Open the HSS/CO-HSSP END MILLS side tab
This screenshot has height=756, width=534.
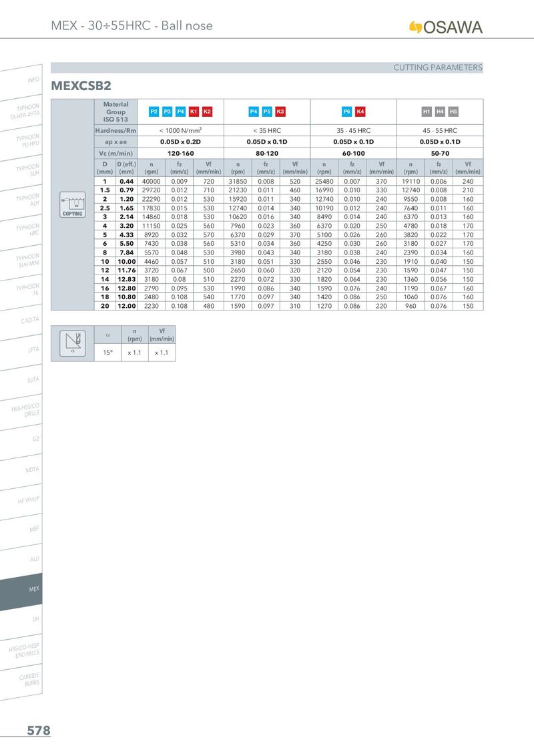(x=21, y=650)
